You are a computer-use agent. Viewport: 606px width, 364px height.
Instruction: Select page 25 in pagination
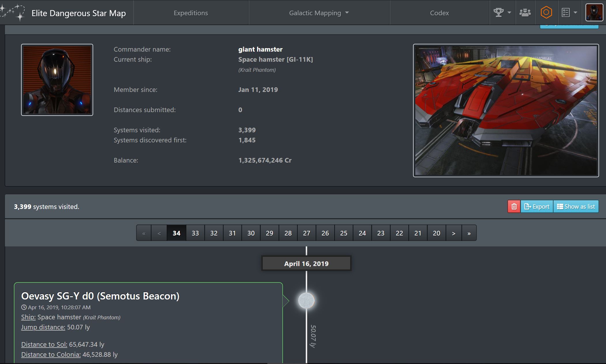point(344,233)
